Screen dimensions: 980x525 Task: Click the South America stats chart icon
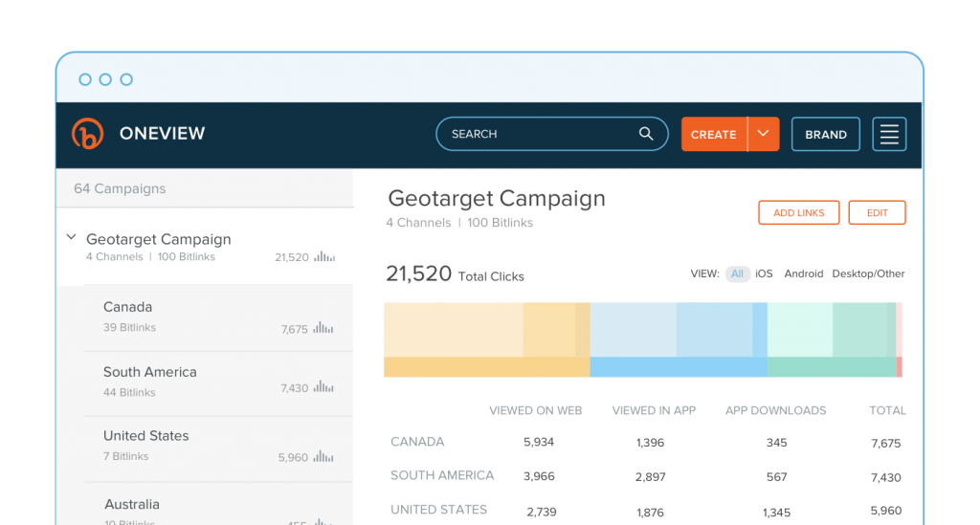(323, 388)
